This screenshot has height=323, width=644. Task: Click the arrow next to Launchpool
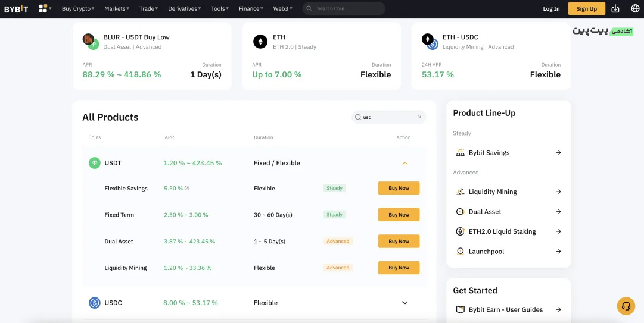pyautogui.click(x=559, y=251)
